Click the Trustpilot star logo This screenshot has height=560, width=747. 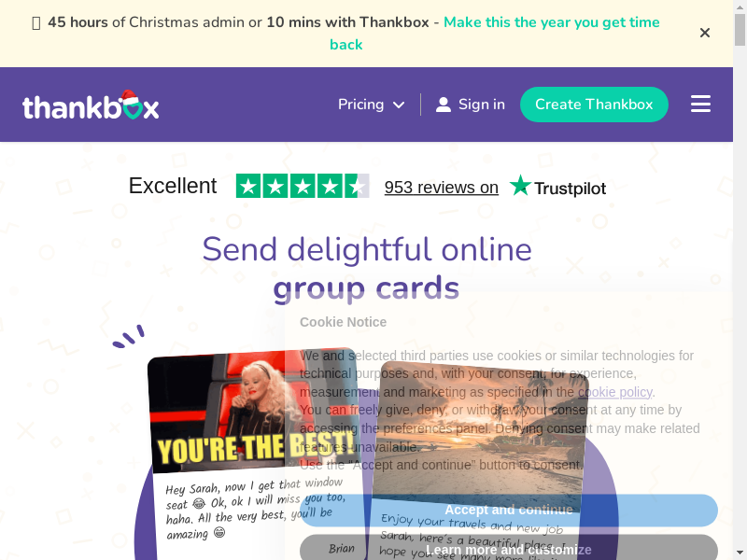(x=520, y=186)
